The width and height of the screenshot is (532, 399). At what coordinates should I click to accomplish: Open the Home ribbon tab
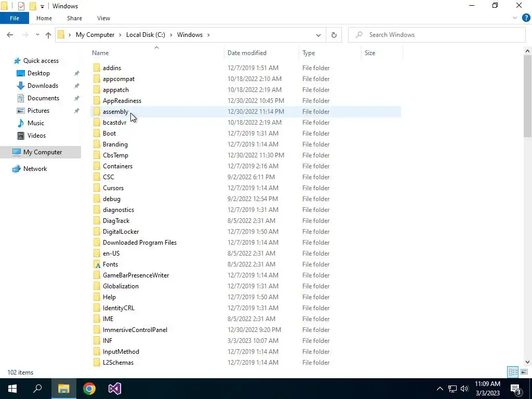44,18
